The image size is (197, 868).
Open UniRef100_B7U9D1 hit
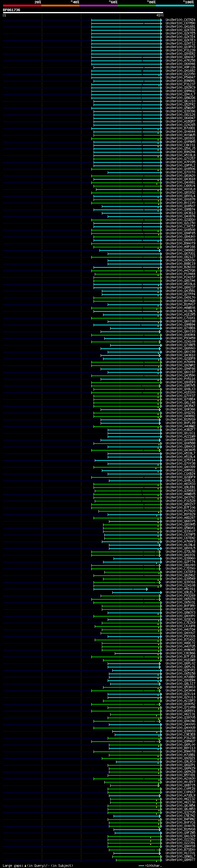180,128
